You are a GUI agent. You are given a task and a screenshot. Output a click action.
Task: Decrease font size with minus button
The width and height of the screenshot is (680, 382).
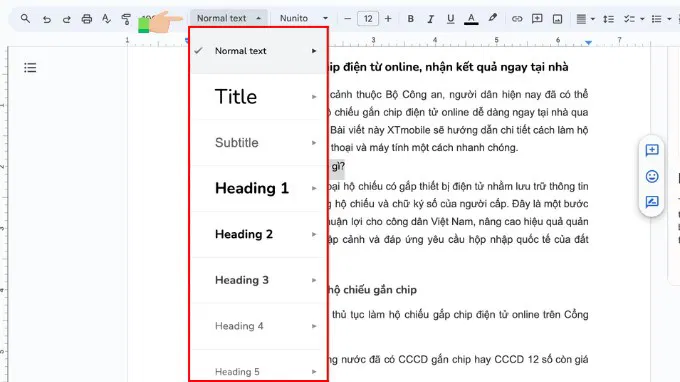347,19
